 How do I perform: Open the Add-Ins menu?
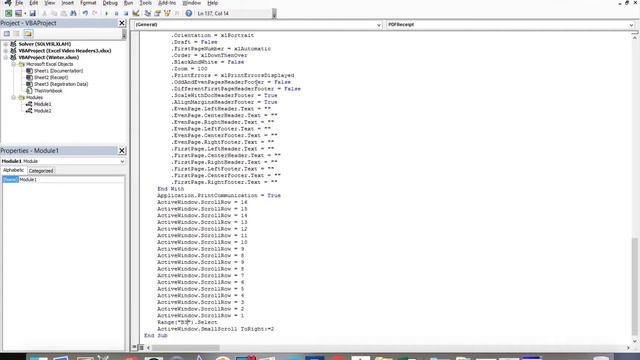167,3
